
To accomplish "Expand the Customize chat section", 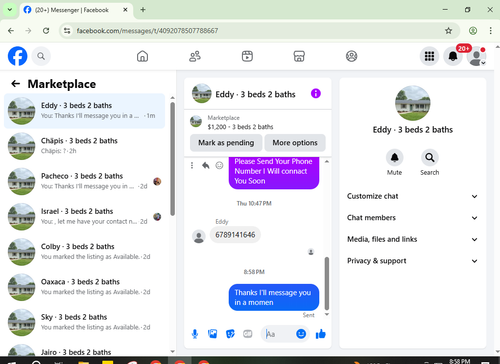I will click(413, 196).
